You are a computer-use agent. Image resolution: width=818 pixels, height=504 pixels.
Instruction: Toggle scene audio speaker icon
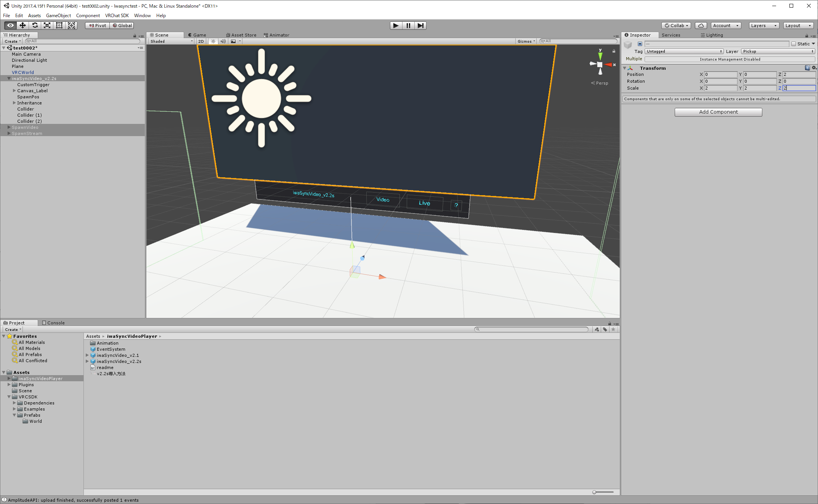[223, 41]
